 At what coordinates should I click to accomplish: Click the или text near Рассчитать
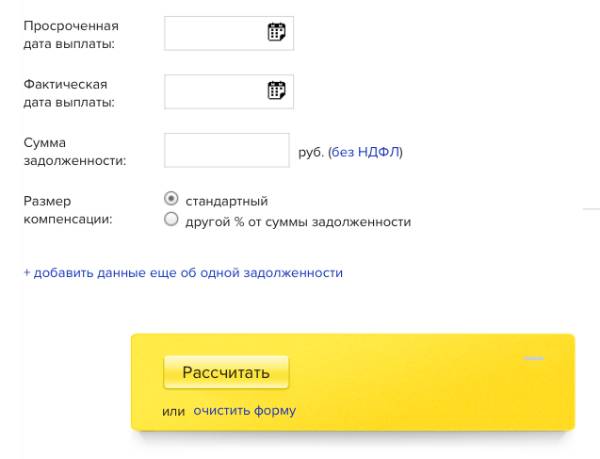[174, 411]
